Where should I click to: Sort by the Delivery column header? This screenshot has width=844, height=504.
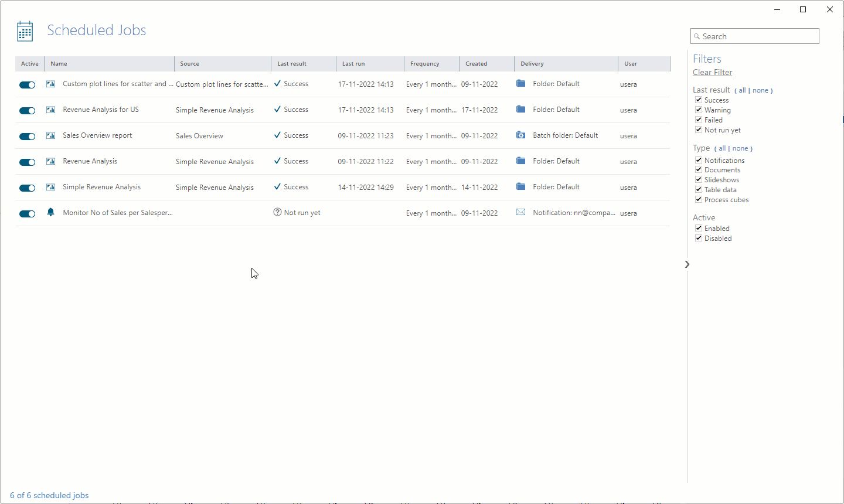pos(566,64)
